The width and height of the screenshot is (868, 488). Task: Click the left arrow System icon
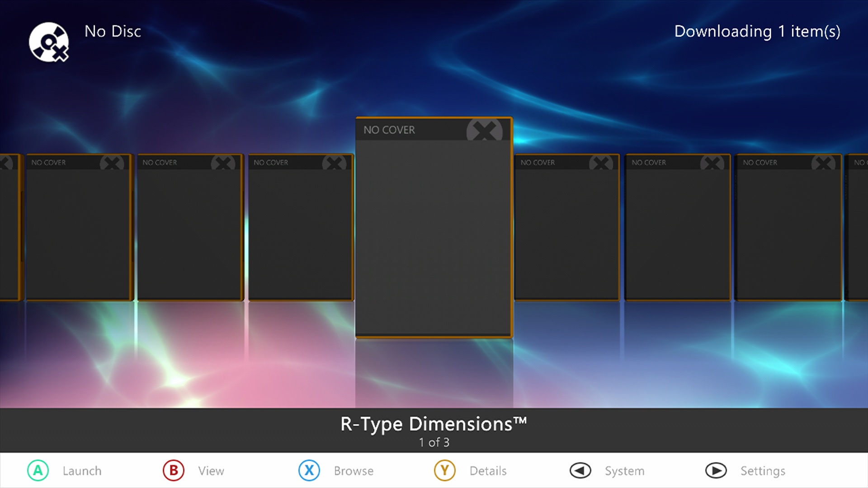[x=580, y=470]
